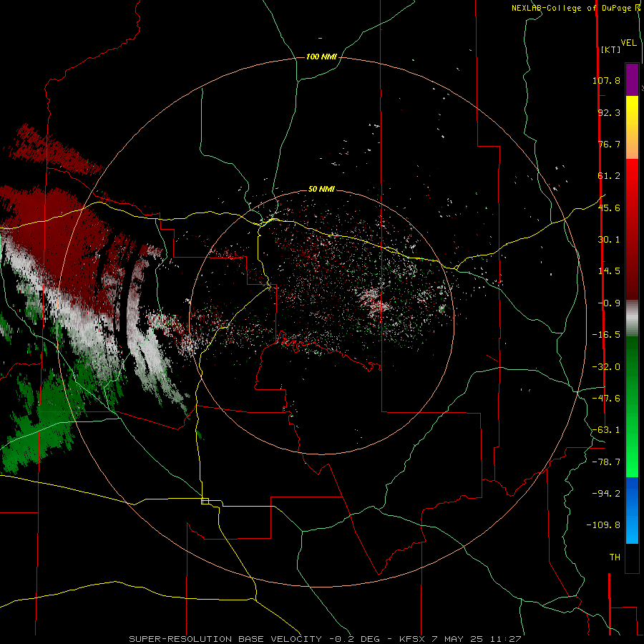Click the VEL legend heading
This screenshot has width=644, height=644.
click(x=628, y=43)
